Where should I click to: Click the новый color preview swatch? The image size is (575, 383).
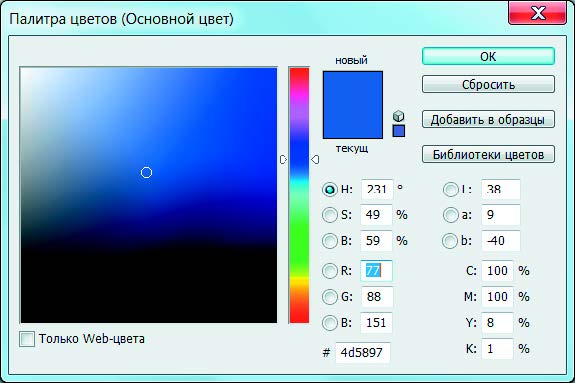point(353,88)
